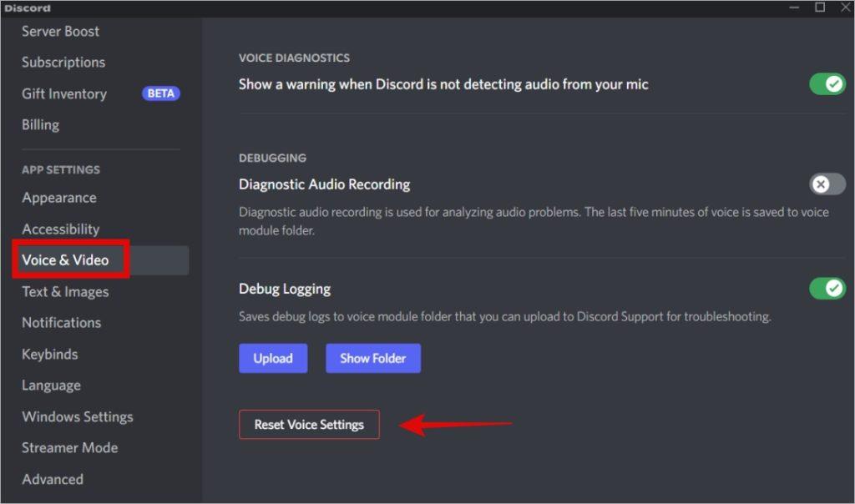Click the APP SETTINGS sidebar heading

point(60,170)
